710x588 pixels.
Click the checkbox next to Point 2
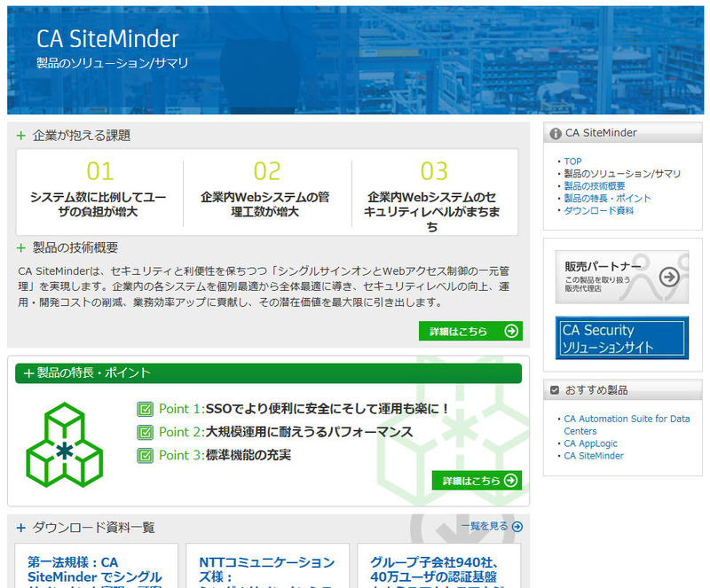pyautogui.click(x=146, y=432)
